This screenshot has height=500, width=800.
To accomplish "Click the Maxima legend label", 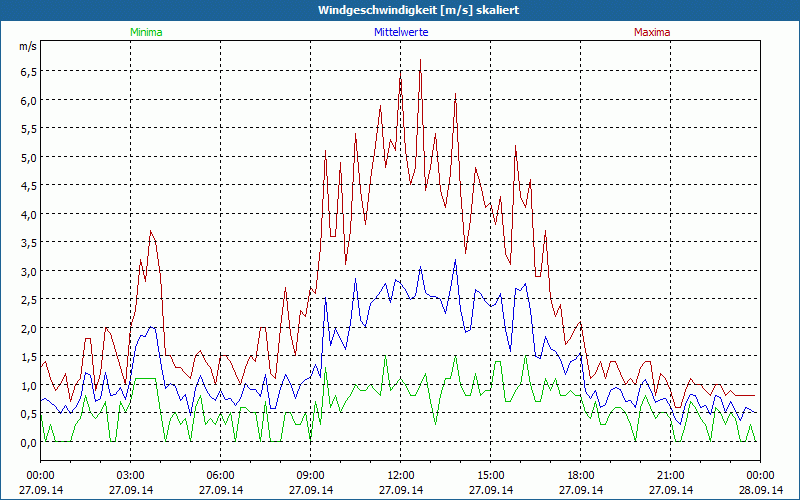I will 652,32.
